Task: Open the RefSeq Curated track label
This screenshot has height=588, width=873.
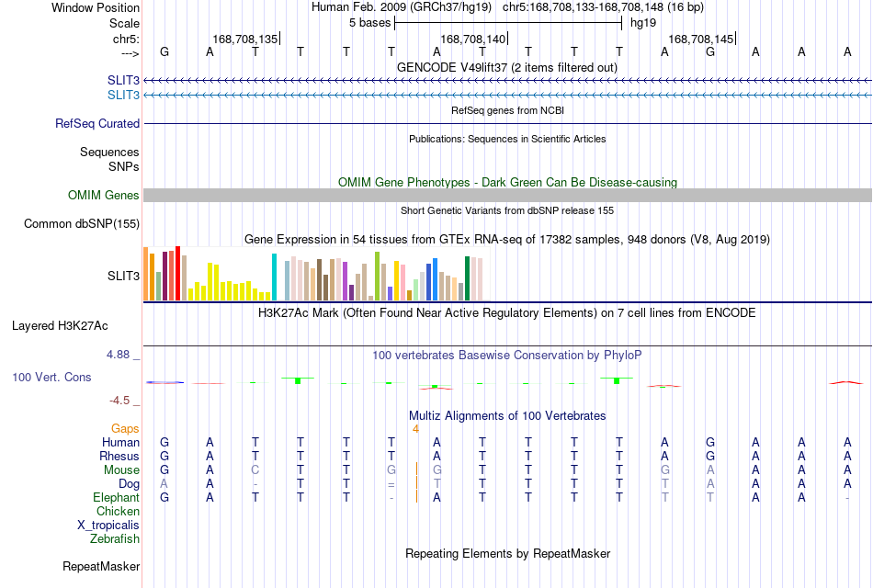Action: [x=97, y=124]
